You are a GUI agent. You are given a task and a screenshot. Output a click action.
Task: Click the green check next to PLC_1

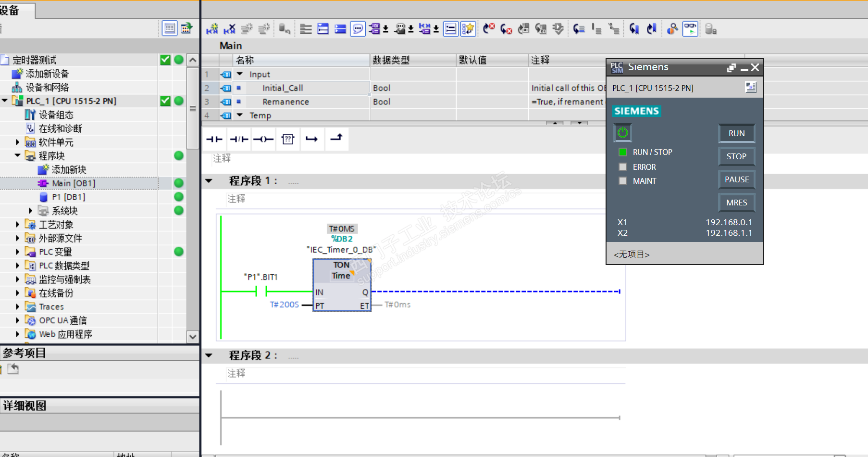(x=165, y=101)
